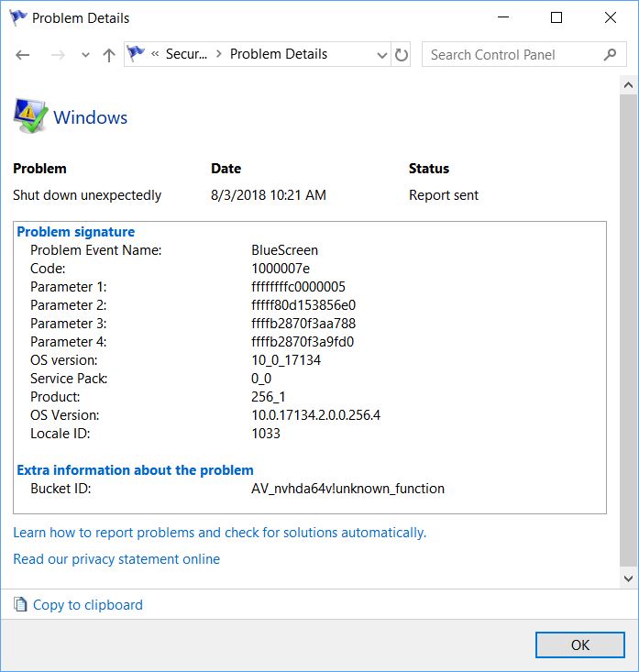Click Parameter 2 value 'fffff80d153856e0'
This screenshot has width=639, height=672.
pos(303,305)
